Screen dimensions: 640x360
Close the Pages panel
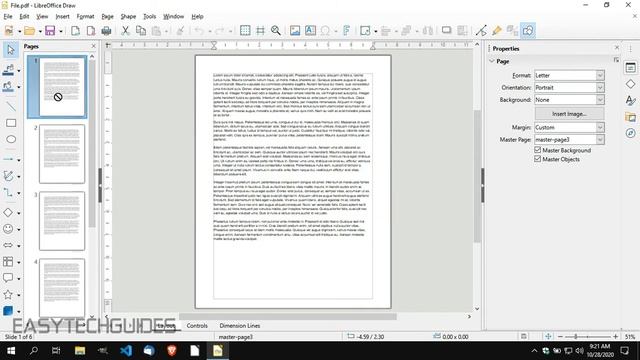click(93, 47)
